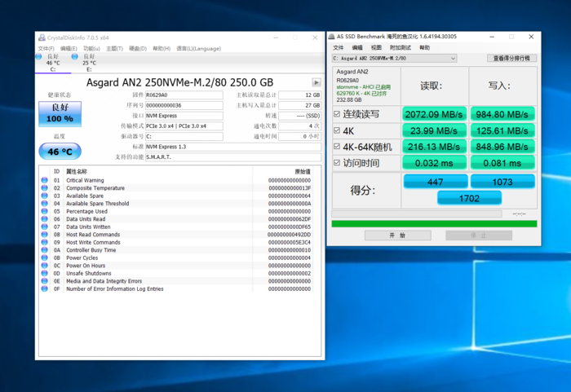Click the host writes total field 27 GB
The width and height of the screenshot is (571, 392).
coord(299,105)
